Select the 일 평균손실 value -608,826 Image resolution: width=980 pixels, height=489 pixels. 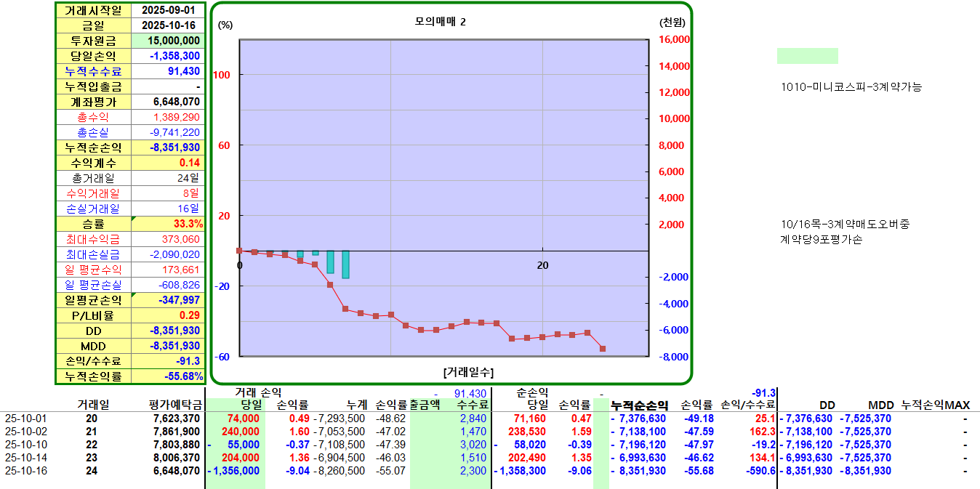pos(168,285)
